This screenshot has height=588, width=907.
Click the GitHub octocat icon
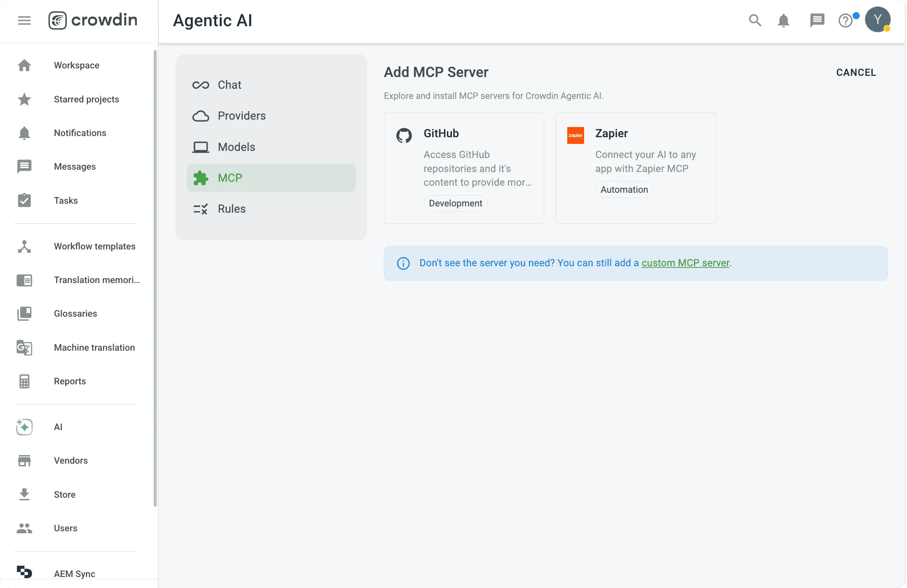coord(404,136)
